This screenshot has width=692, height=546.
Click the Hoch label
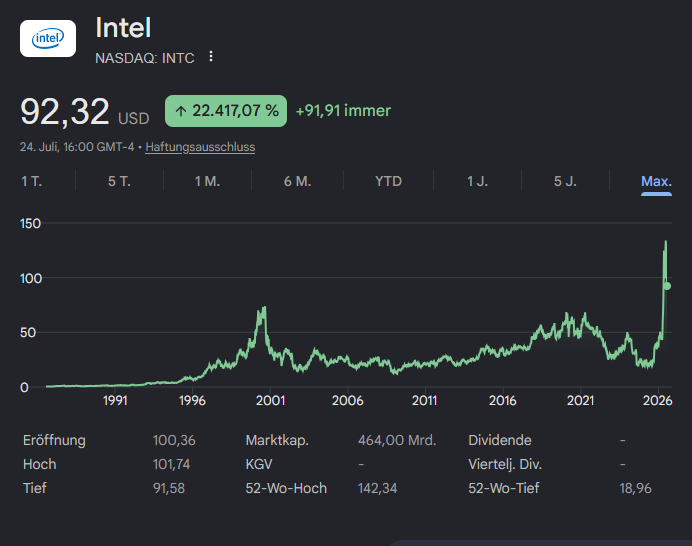pyautogui.click(x=40, y=464)
